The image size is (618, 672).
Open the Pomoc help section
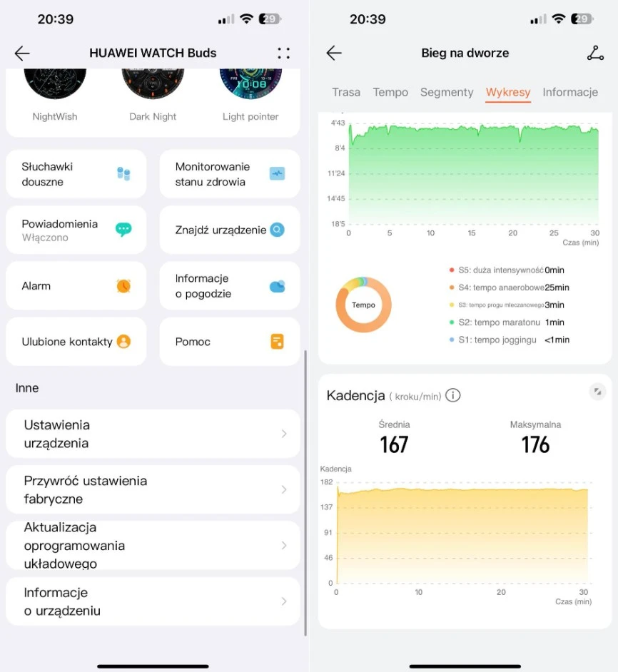click(x=230, y=341)
